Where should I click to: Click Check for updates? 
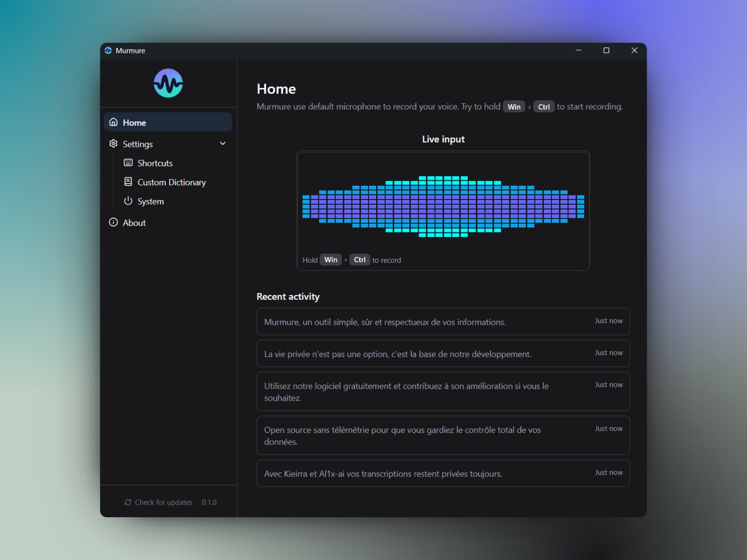[x=163, y=502]
